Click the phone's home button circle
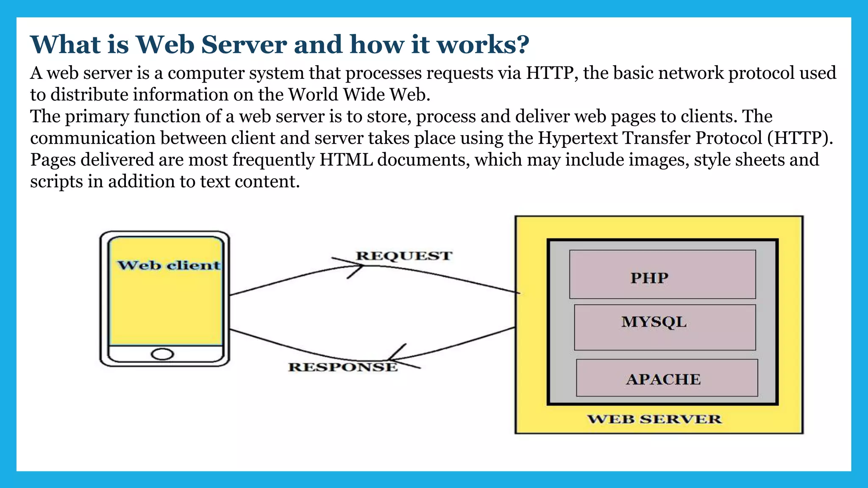Image resolution: width=868 pixels, height=488 pixels. click(x=162, y=354)
